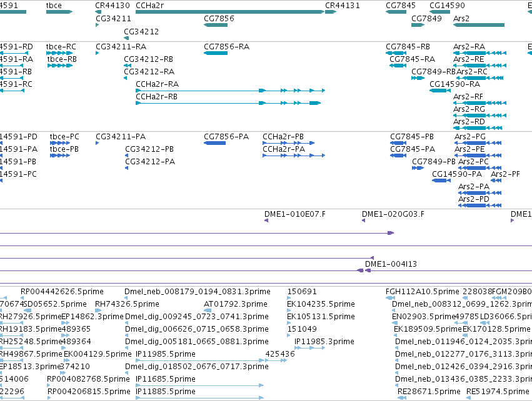Screen dimensions: 532x401
Task: Click protein CCHa2r-PA
Action: 284,149
